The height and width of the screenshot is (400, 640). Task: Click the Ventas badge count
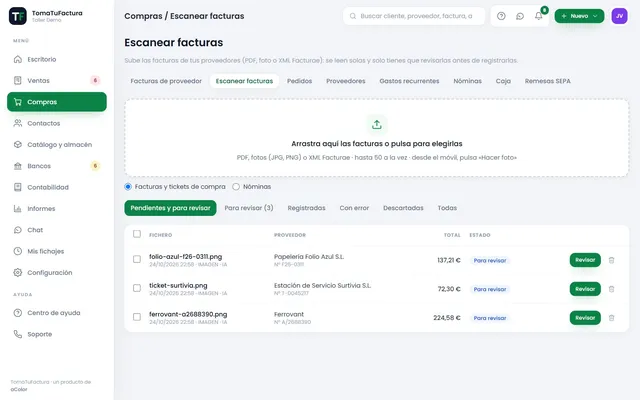coord(95,80)
